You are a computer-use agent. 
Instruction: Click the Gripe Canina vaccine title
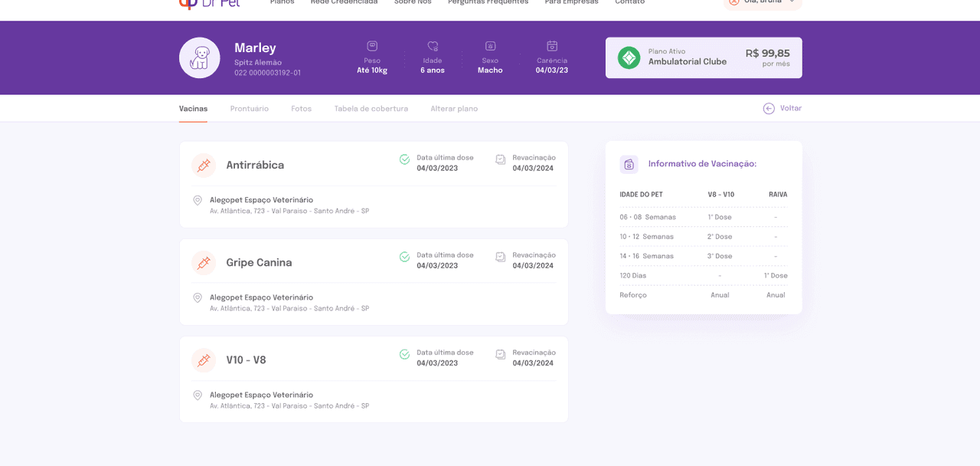pyautogui.click(x=259, y=263)
